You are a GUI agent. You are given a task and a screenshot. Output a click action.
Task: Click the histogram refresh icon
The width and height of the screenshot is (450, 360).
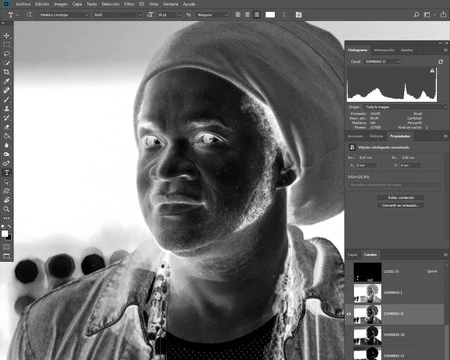tap(441, 62)
